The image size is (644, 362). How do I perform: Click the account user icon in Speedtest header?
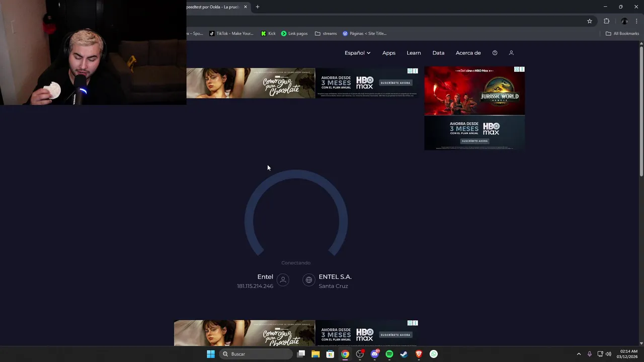(511, 53)
